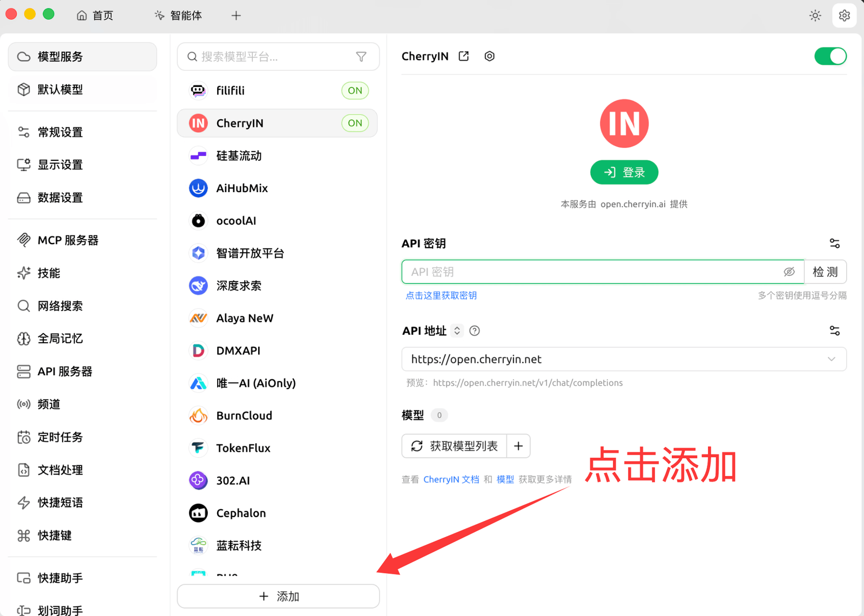Open MCP 服务器 section
The image size is (864, 616).
point(83,240)
